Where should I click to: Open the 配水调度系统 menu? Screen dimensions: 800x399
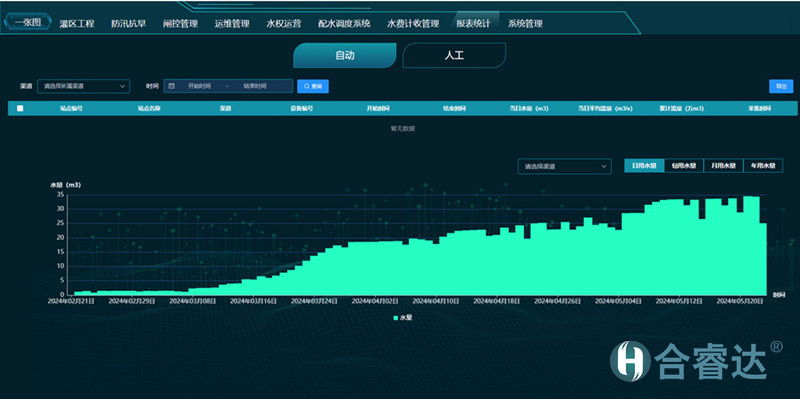(x=344, y=23)
